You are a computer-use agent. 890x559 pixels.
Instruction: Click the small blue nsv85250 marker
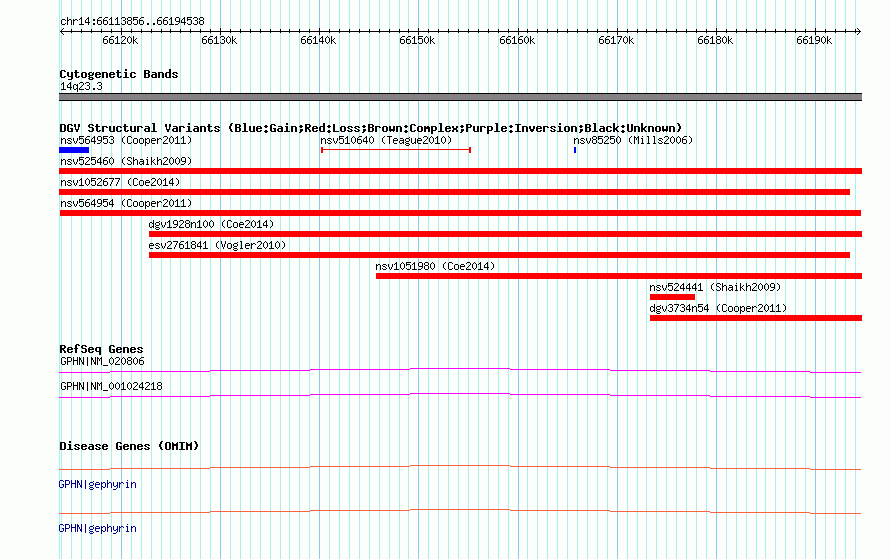click(575, 150)
